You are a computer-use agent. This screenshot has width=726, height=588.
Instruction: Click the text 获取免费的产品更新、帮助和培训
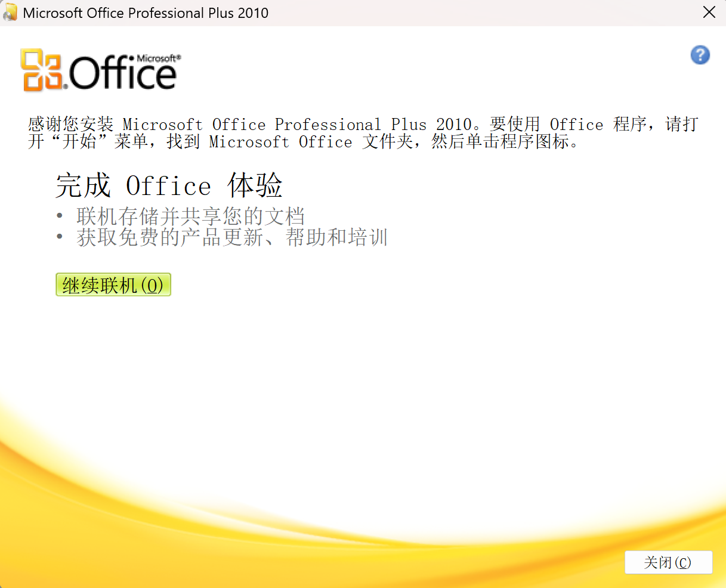click(232, 237)
